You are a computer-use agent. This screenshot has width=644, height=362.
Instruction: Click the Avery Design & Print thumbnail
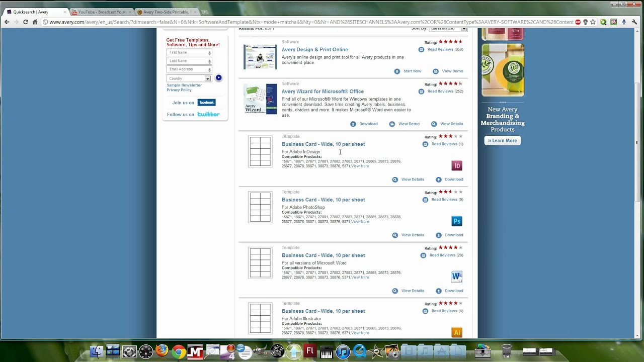pos(260,57)
